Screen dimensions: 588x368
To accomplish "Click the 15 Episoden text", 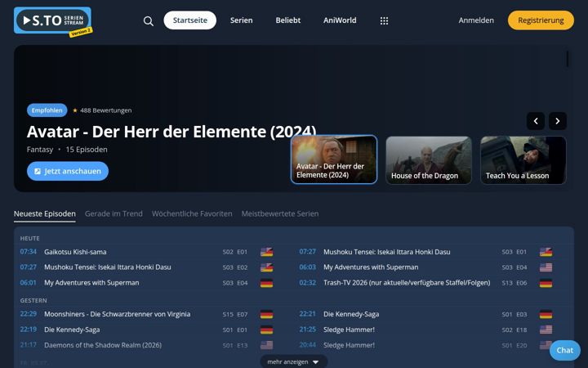I will 87,150.
